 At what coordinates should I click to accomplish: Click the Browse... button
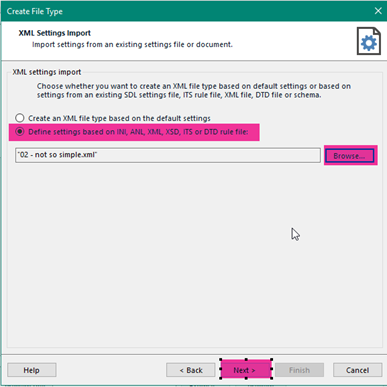349,156
